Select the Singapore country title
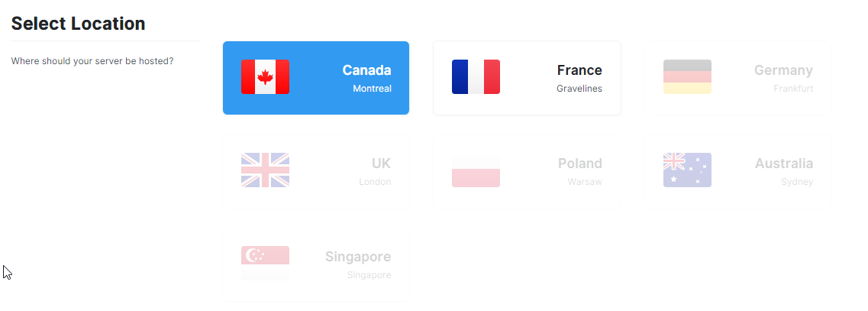Viewport: 868px width, 311px height. [358, 257]
